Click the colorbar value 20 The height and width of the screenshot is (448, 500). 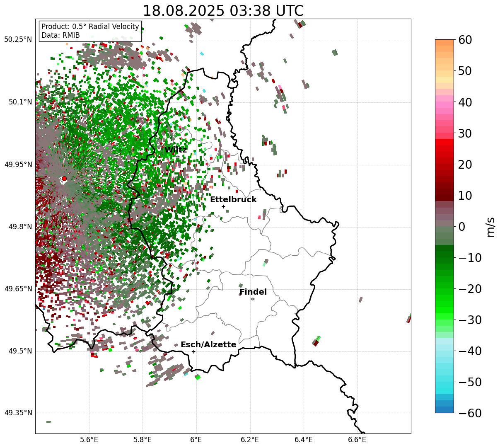click(464, 165)
